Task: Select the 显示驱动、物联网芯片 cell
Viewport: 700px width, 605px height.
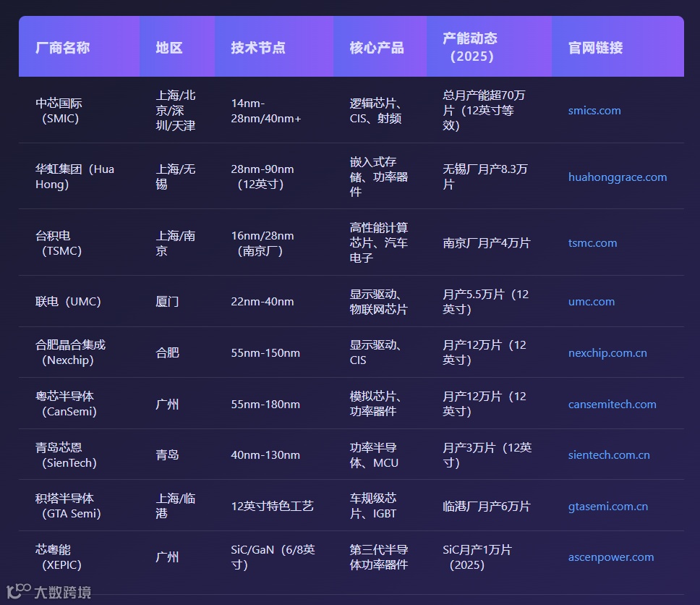Action: 380,302
